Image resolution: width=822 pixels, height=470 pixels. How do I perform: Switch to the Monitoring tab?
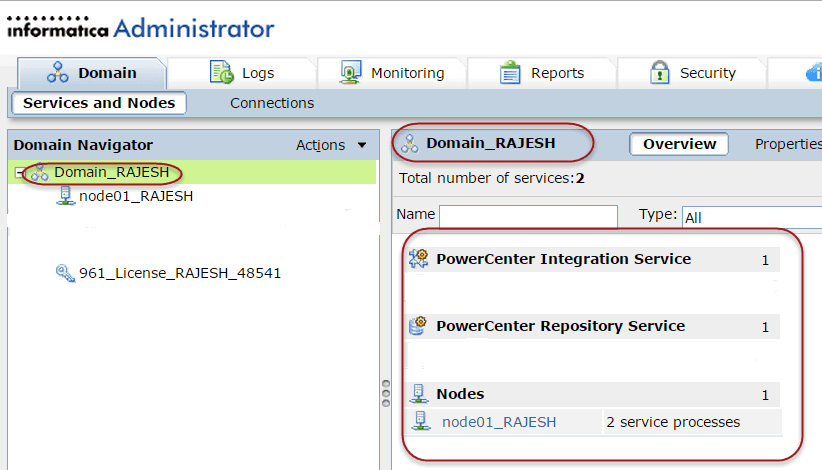[x=392, y=73]
